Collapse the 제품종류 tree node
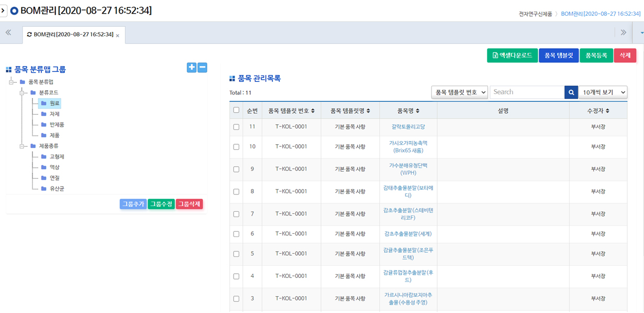This screenshot has height=313, width=644. 23,146
